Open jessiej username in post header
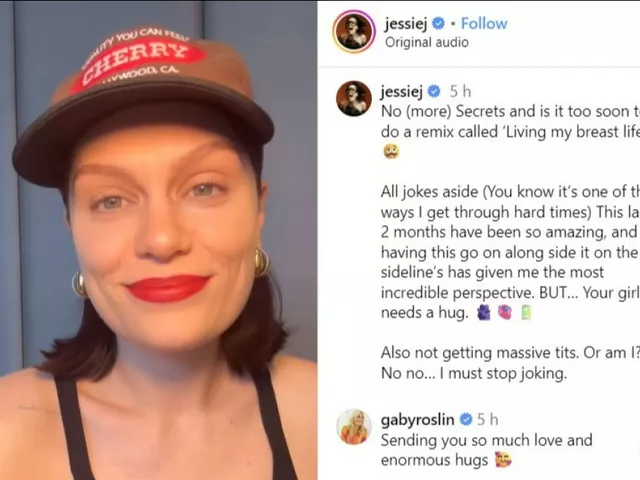The image size is (640, 480). tap(406, 24)
